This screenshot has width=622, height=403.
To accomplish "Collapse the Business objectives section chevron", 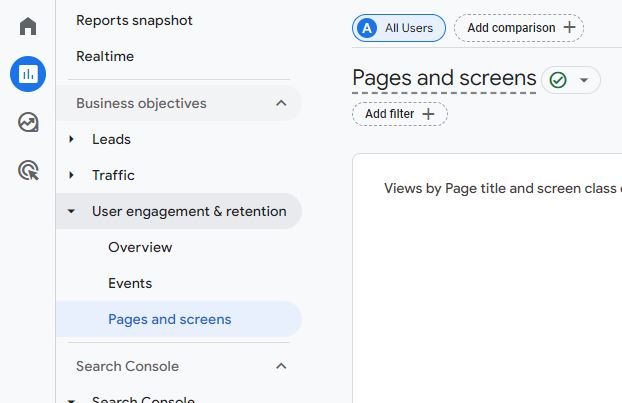I will tap(281, 103).
